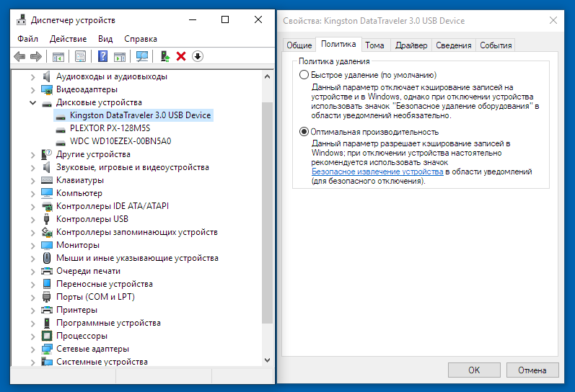Click the Print queues printer icon
575x392 pixels.
(x=47, y=271)
